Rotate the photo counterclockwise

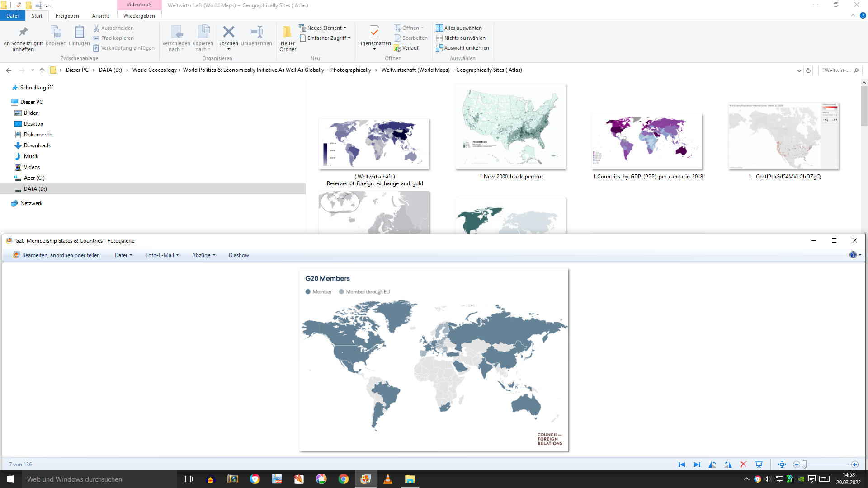click(x=712, y=465)
